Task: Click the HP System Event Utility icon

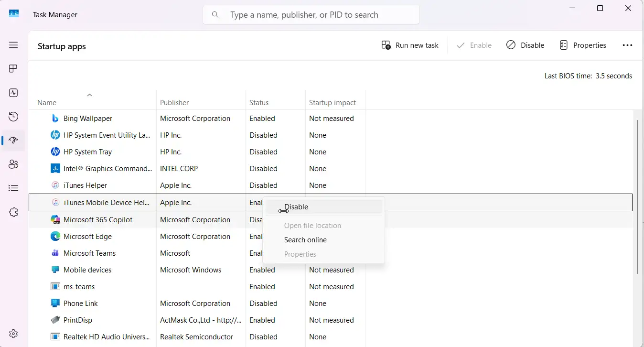Action: (x=55, y=135)
